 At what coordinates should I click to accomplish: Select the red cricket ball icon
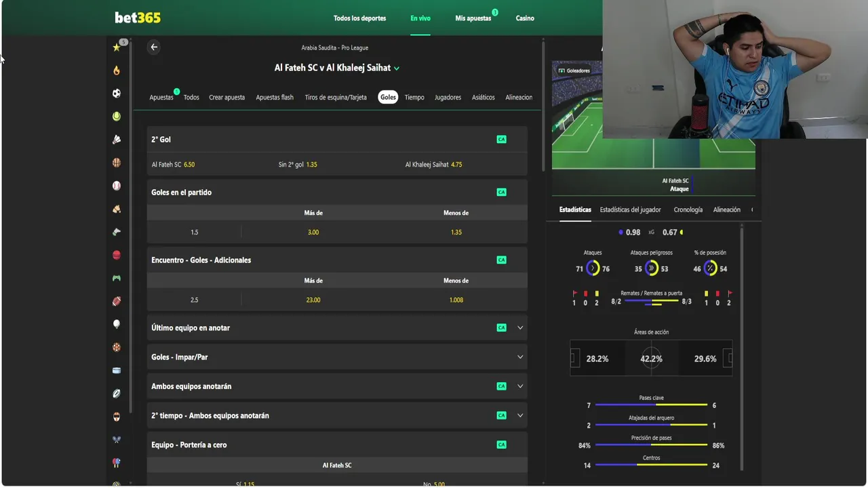117,255
